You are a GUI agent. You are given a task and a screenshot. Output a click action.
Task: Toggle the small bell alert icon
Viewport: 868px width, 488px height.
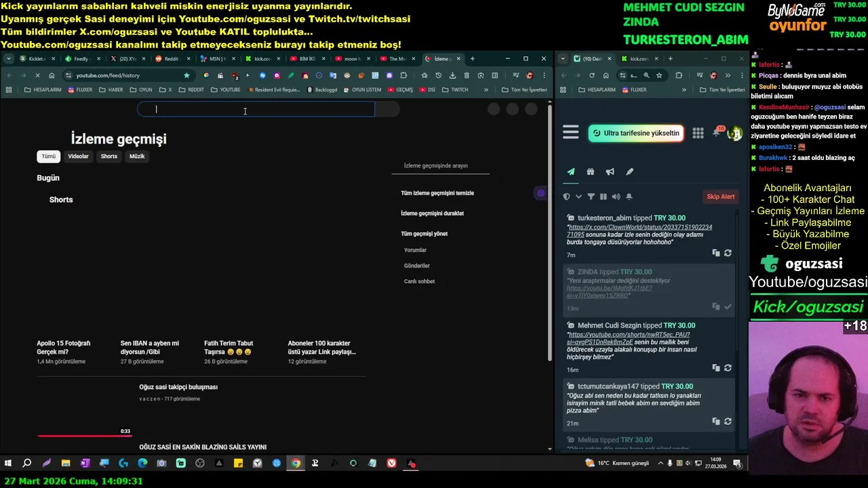click(x=629, y=197)
